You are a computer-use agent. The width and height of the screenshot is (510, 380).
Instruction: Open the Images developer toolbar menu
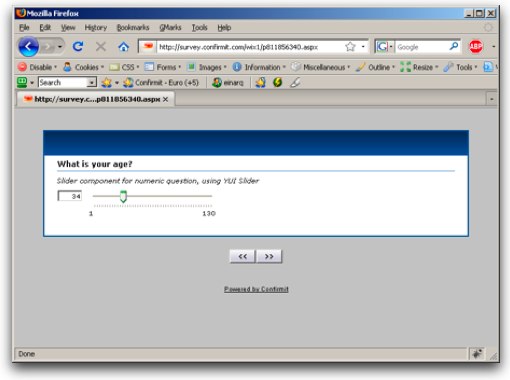pos(206,67)
